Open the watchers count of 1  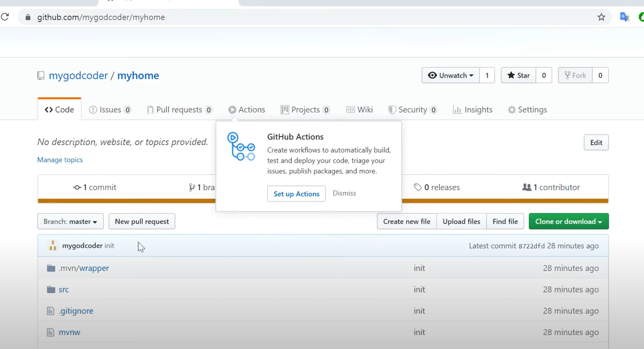pyautogui.click(x=487, y=76)
